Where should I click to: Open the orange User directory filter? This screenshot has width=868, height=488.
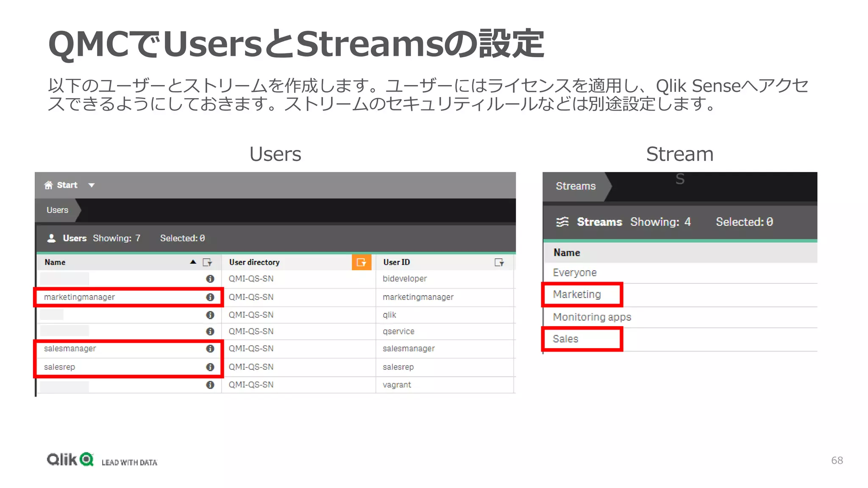pos(362,262)
